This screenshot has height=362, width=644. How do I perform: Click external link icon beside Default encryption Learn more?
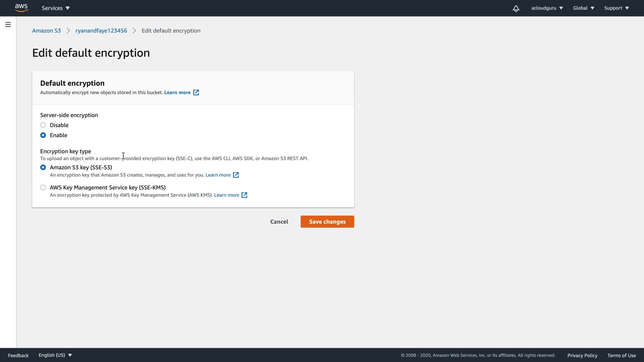(196, 93)
